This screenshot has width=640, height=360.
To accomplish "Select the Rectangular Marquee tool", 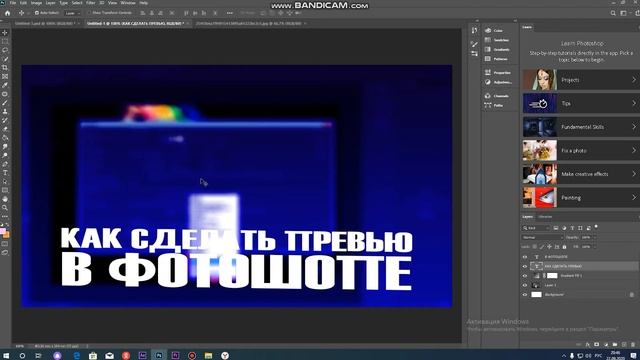I will (x=5, y=41).
